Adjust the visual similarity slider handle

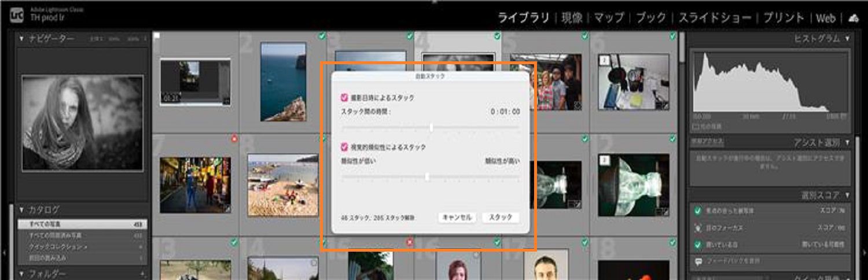point(427,176)
